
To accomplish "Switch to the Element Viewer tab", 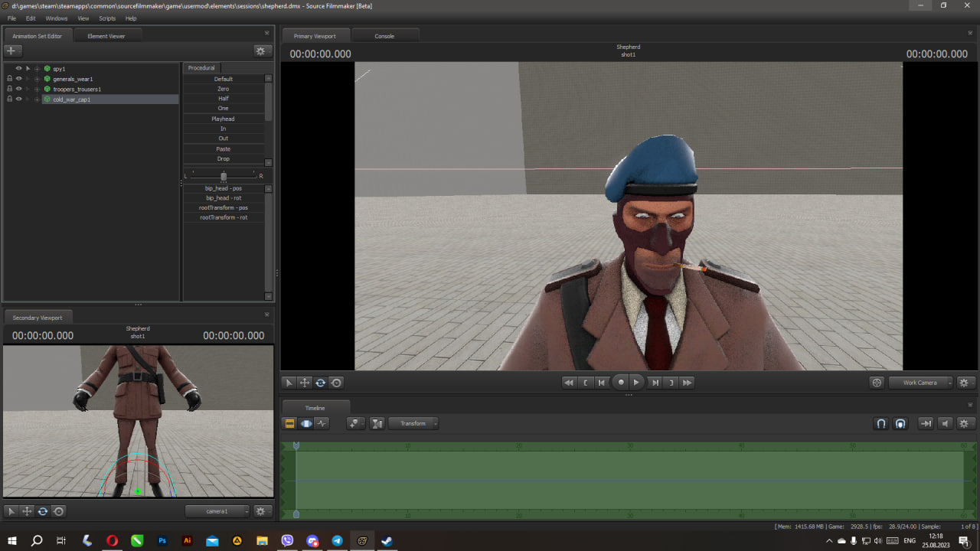I will tap(106, 36).
